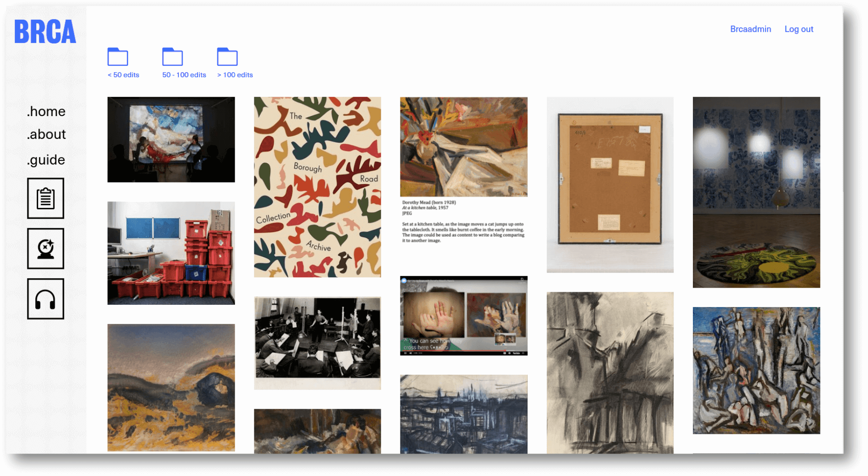Toggle fullscreen on the embedded video
The width and height of the screenshot is (868, 476).
(x=523, y=353)
